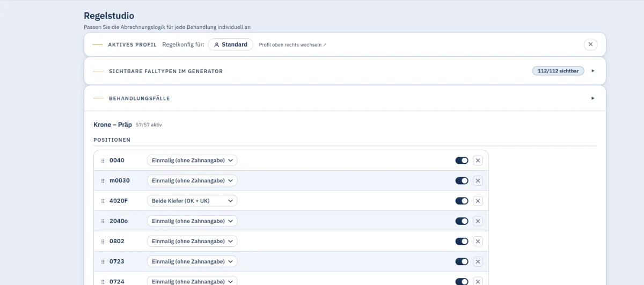Toggle off position m0030
The width and height of the screenshot is (644, 285).
tap(462, 181)
